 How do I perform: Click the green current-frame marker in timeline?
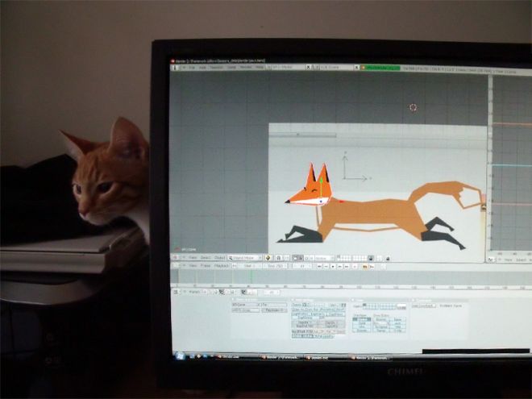click(251, 276)
